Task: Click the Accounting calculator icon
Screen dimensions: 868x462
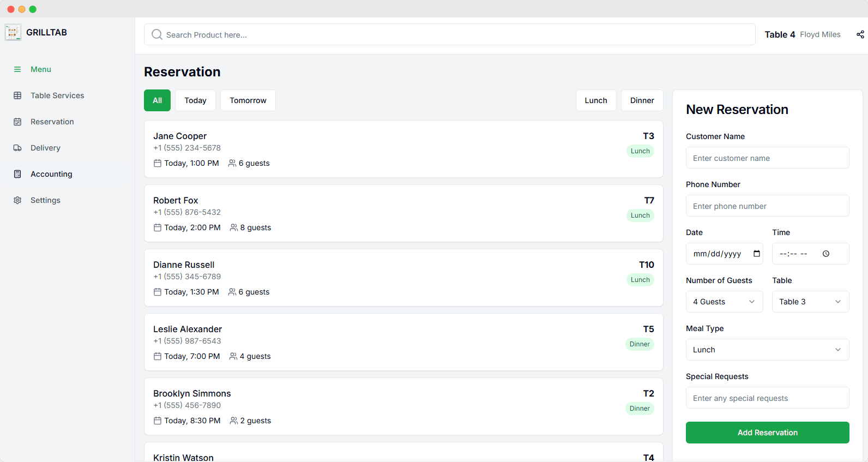Action: tap(17, 174)
